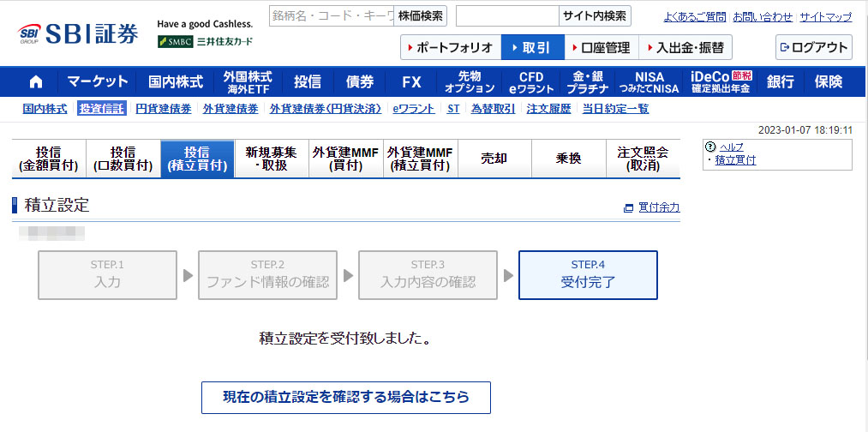Screen dimensions: 868x432
Task: Click the home icon in navigation bar
Action: (36, 82)
